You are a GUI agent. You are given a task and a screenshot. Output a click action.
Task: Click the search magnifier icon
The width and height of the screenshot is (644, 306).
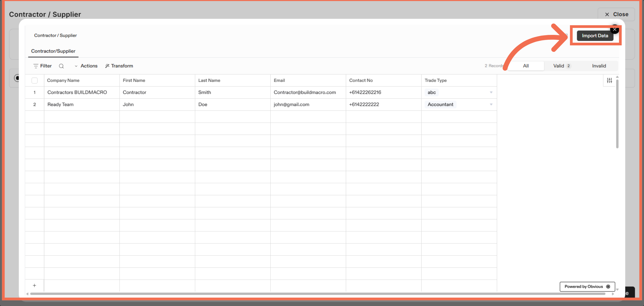point(61,66)
